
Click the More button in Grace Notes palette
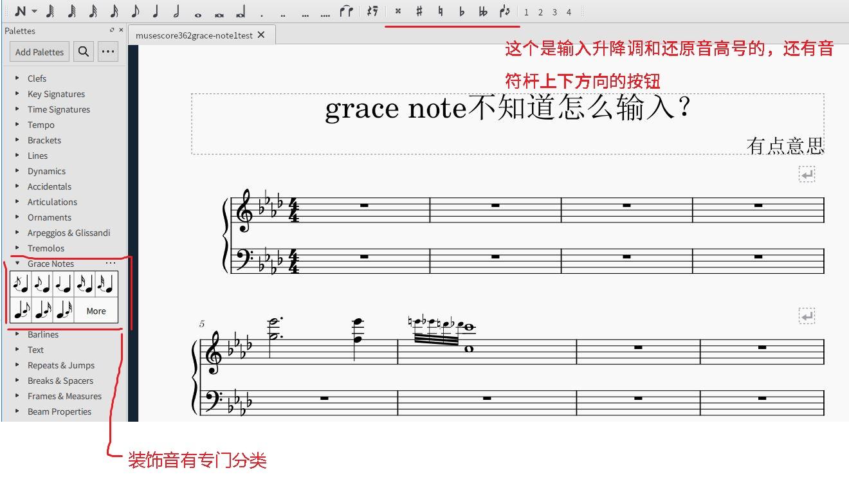(95, 310)
